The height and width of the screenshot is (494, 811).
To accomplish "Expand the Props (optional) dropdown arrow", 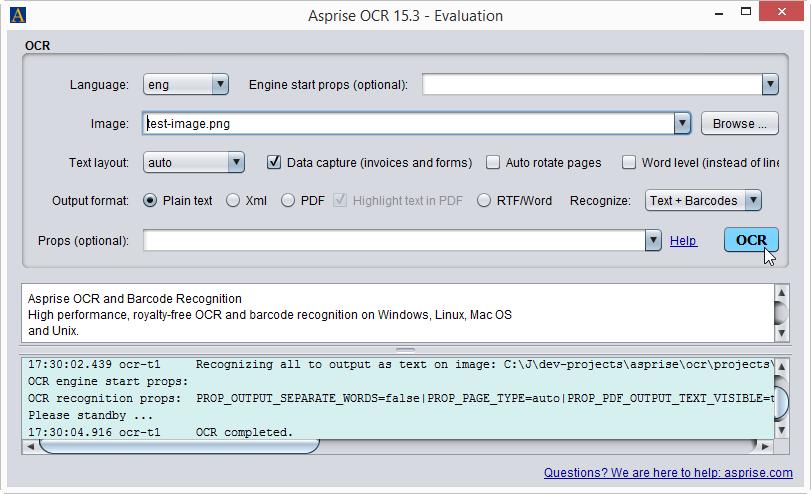I will coord(653,240).
